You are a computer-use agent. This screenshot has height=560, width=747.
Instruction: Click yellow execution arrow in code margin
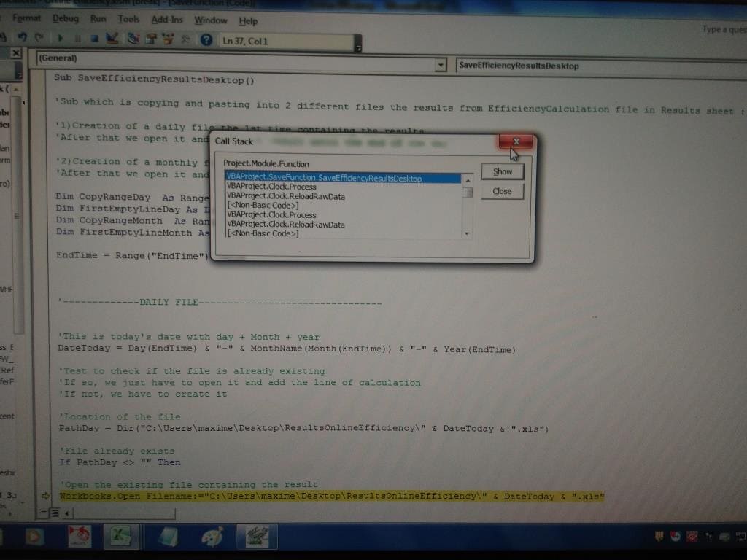point(45,496)
